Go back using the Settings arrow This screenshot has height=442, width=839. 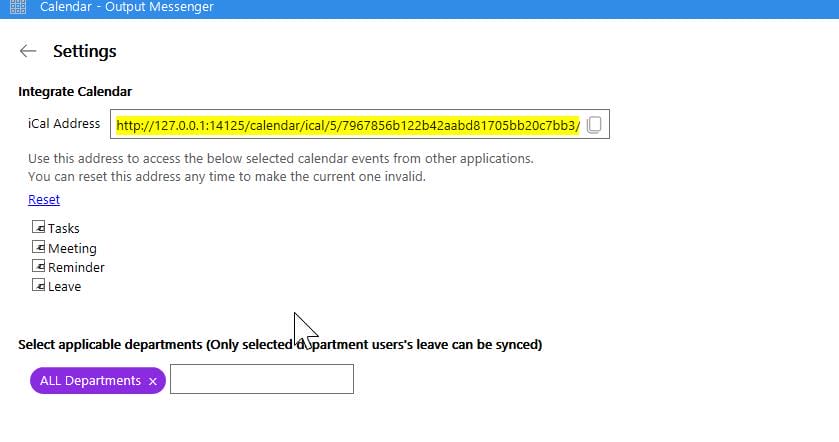pos(28,51)
